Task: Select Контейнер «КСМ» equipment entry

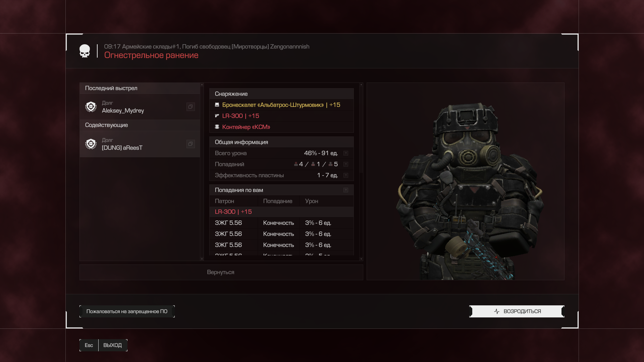Action: [281, 127]
